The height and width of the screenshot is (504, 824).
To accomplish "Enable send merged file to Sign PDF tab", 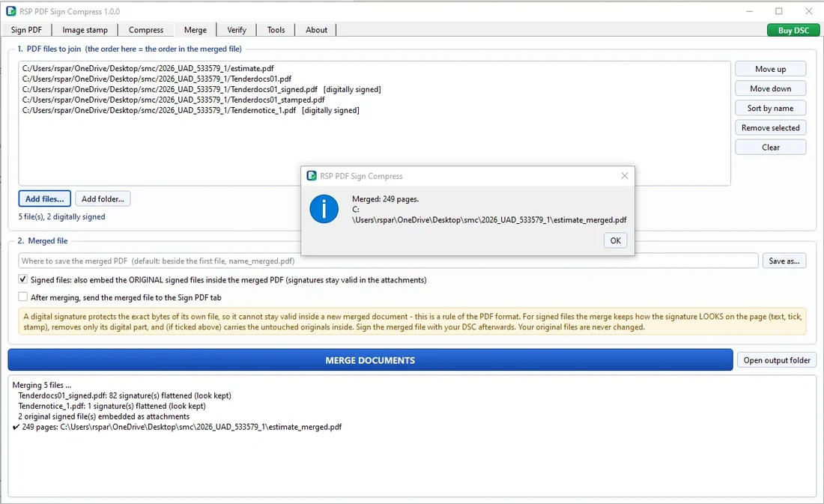I will (23, 297).
